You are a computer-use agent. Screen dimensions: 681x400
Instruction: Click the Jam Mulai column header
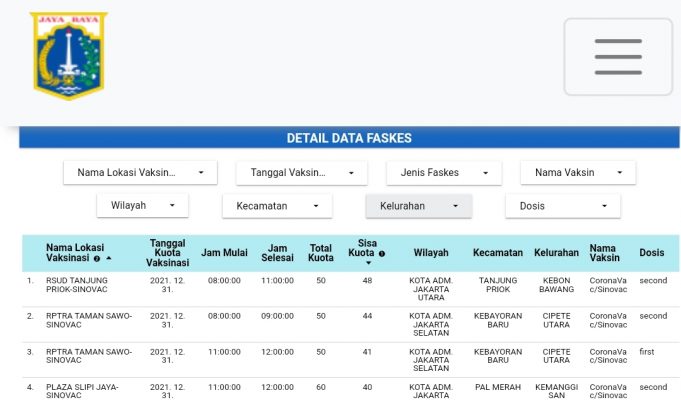224,253
